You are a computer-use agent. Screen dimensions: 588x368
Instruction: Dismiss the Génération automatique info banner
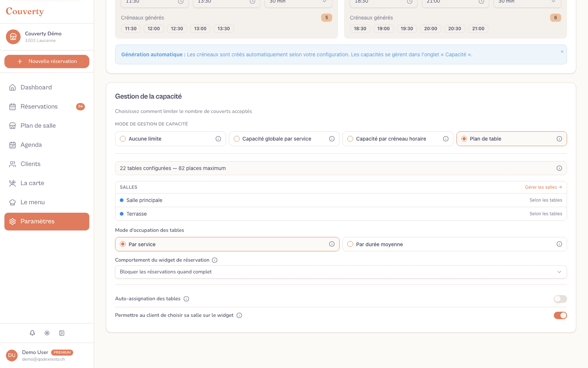(562, 52)
